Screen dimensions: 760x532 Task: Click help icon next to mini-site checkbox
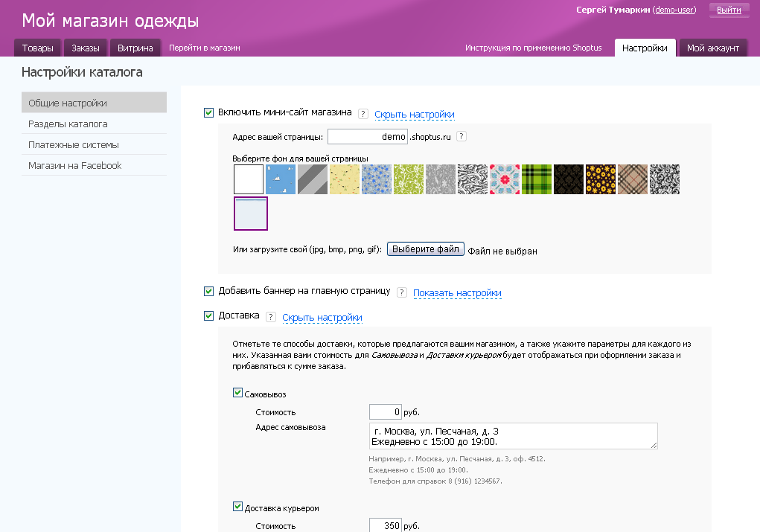click(363, 114)
